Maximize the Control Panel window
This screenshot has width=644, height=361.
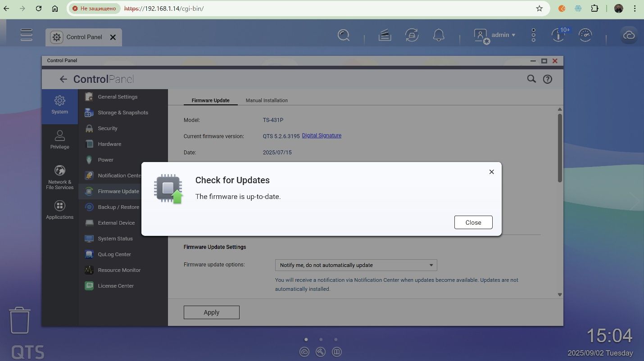click(544, 61)
